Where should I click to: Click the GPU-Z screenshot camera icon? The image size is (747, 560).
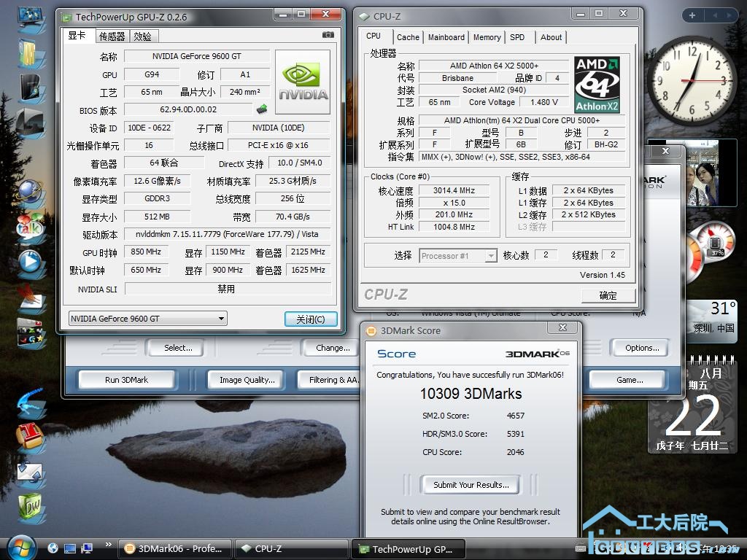point(328,35)
